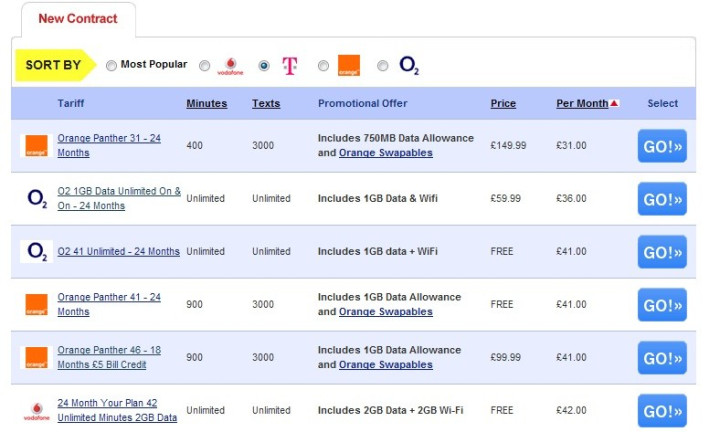Click the £99.99 price cell
The image size is (720, 432).
pos(506,357)
